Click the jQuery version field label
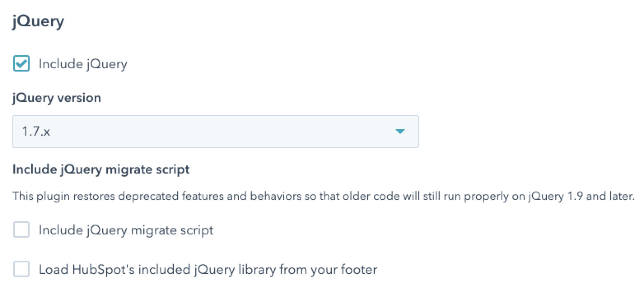The height and width of the screenshot is (292, 644). (56, 97)
